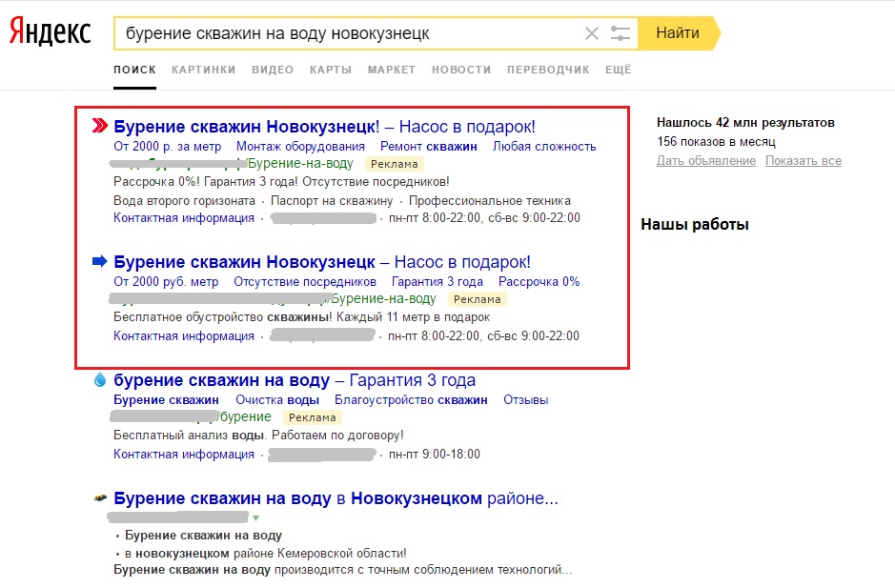Click От 2000 р. за метр sitelink
This screenshot has height=588, width=895.
(x=167, y=147)
